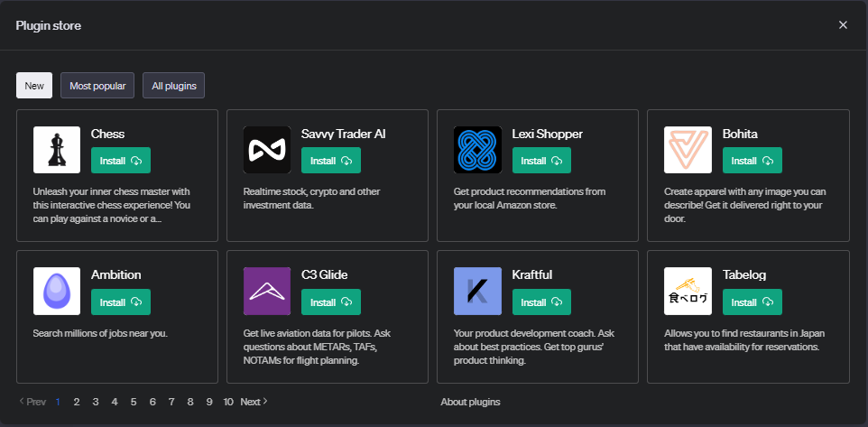Open the About plugins link

[x=470, y=402]
